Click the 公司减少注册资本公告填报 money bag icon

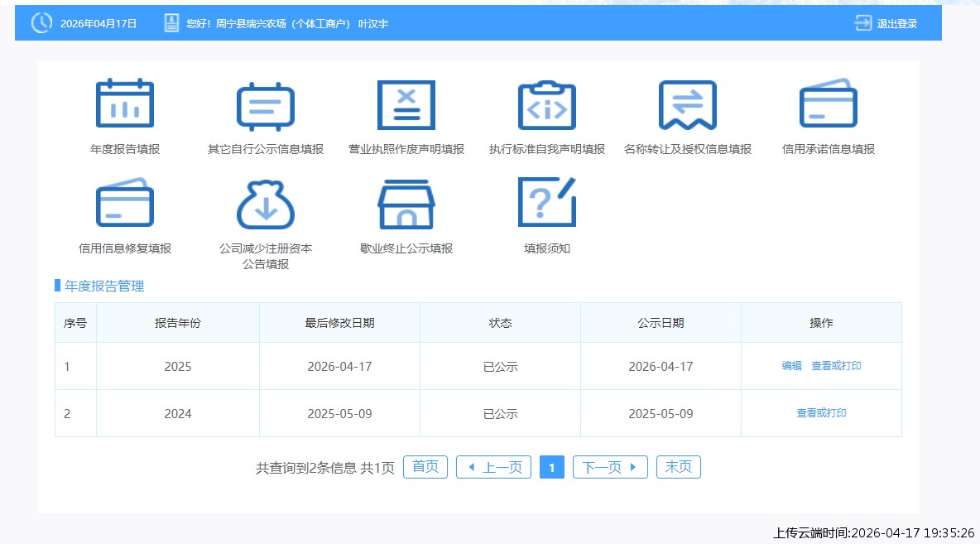[x=265, y=203]
